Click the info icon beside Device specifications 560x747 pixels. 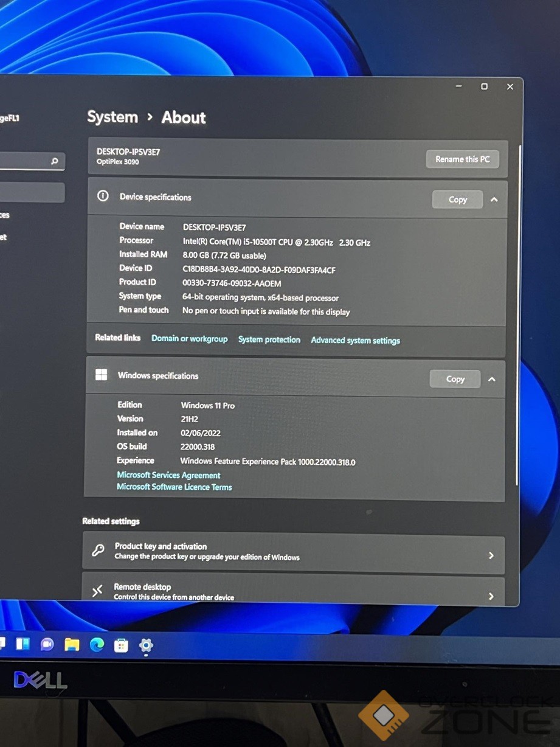103,196
